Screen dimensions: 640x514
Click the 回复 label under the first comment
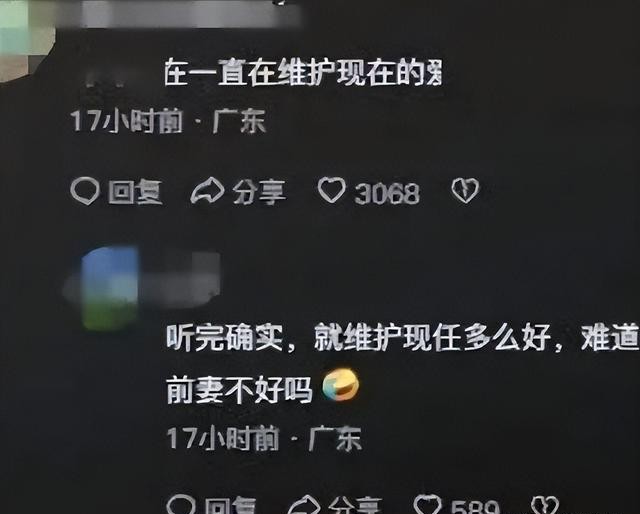[x=135, y=192]
